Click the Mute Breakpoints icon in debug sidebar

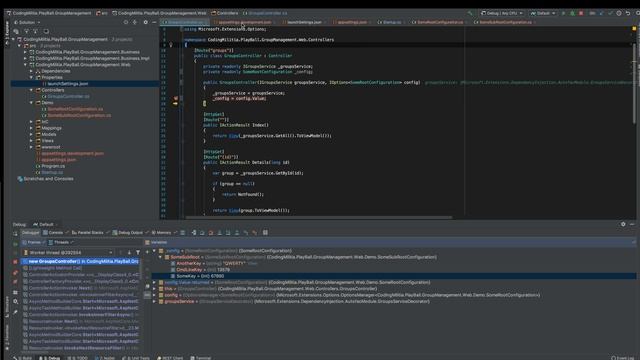(15, 282)
